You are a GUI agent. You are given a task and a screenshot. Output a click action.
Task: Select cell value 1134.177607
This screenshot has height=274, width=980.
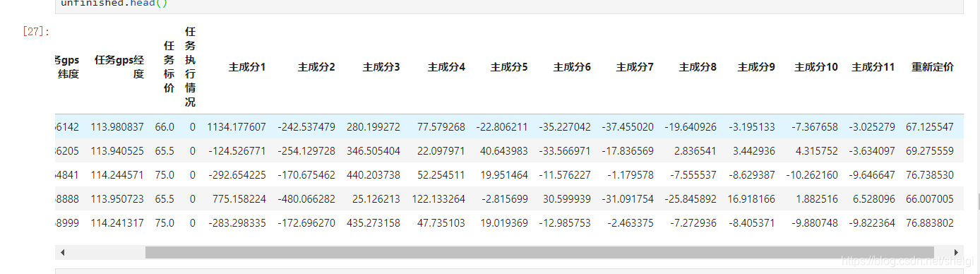(237, 127)
